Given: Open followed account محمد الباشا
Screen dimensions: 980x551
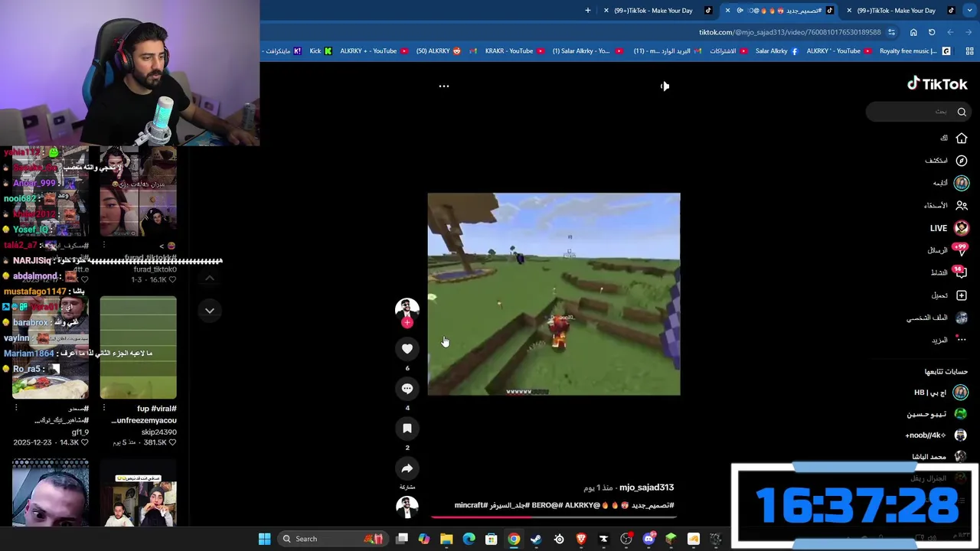Looking at the screenshot, I should tap(941, 457).
